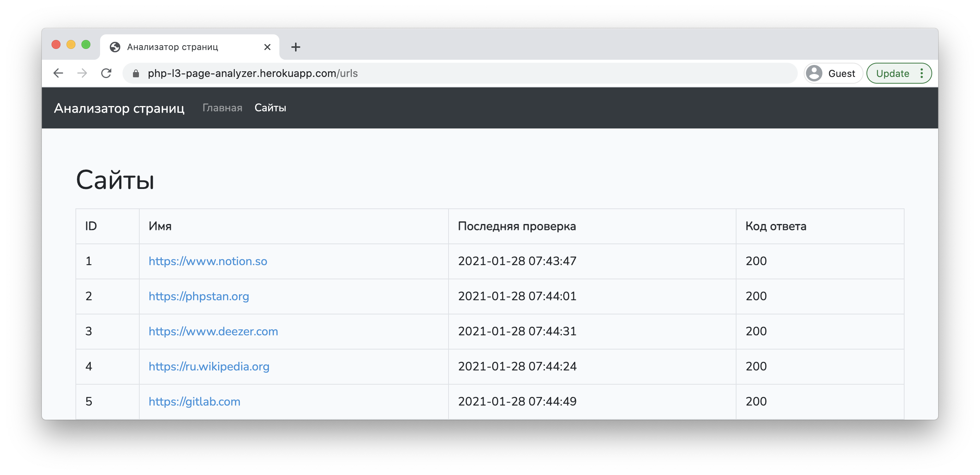The width and height of the screenshot is (980, 475).
Task: Click the browser back arrow
Action: tap(58, 73)
